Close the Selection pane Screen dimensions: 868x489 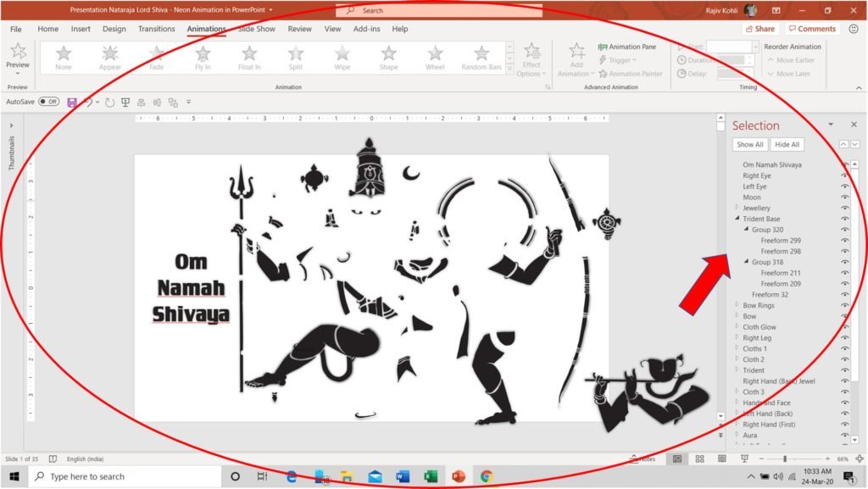(x=854, y=125)
